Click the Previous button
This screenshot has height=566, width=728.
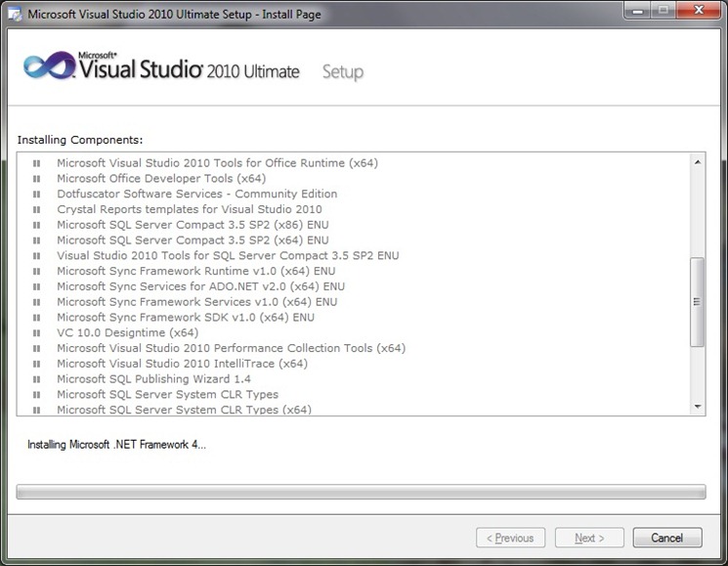point(510,538)
